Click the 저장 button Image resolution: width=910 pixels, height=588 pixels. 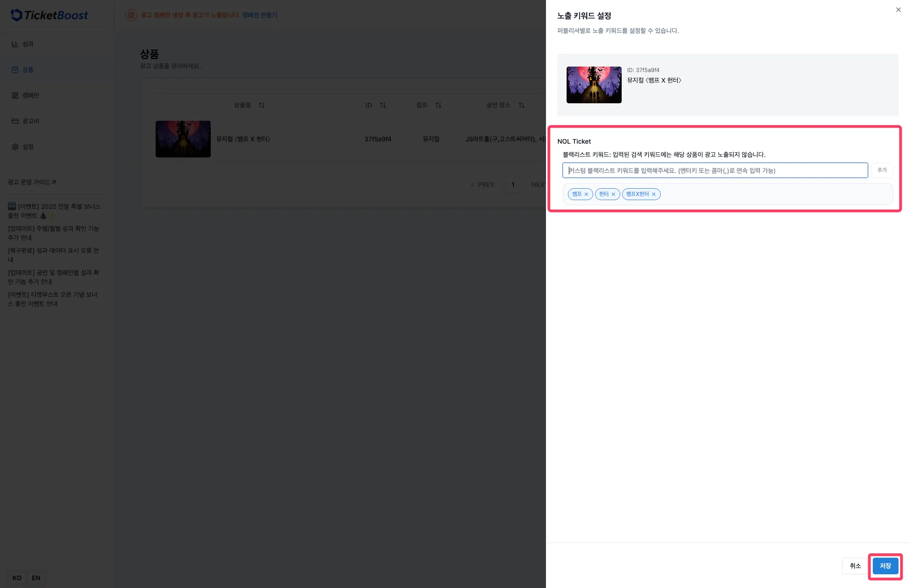pos(885,566)
